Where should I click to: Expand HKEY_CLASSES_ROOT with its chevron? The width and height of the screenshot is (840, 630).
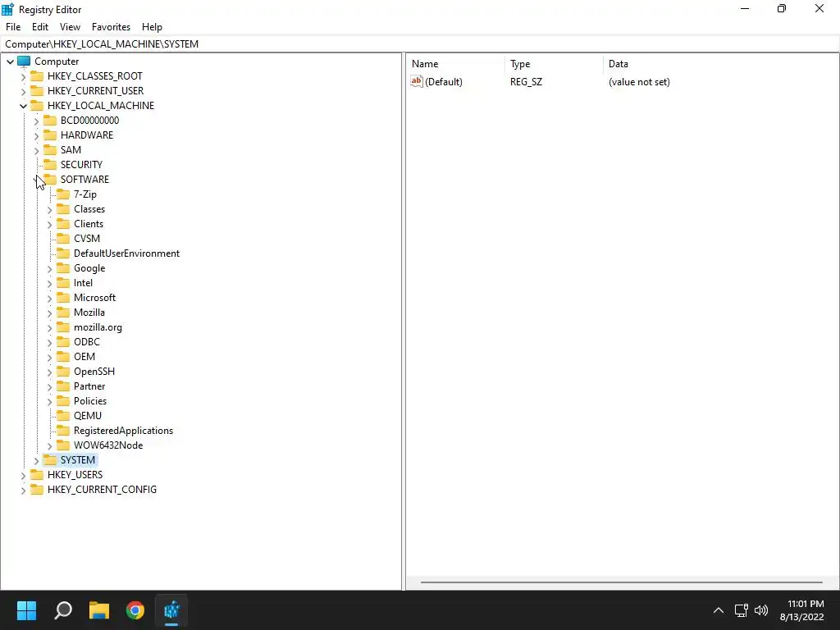tap(23, 76)
